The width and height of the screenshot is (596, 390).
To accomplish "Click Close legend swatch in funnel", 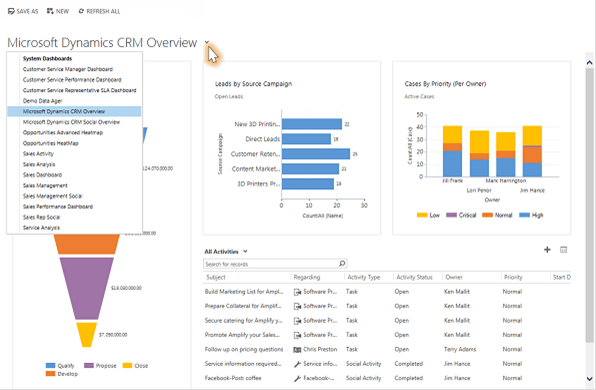I will pyautogui.click(x=127, y=366).
